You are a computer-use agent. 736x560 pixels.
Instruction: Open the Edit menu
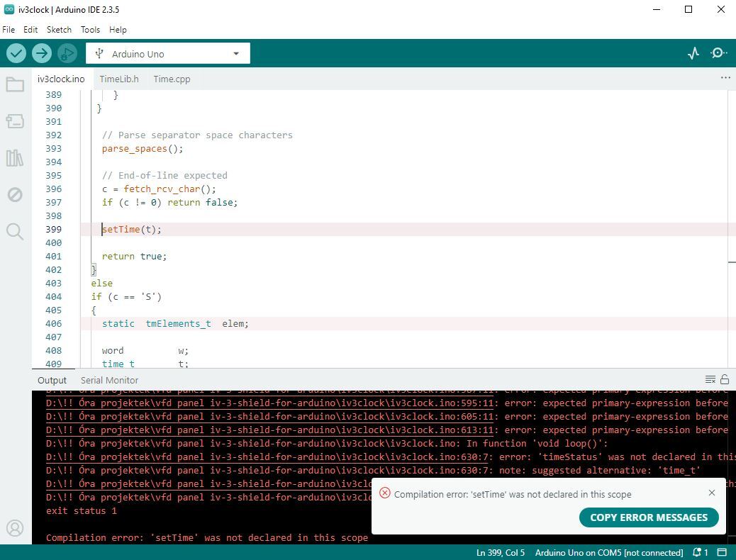pos(30,30)
